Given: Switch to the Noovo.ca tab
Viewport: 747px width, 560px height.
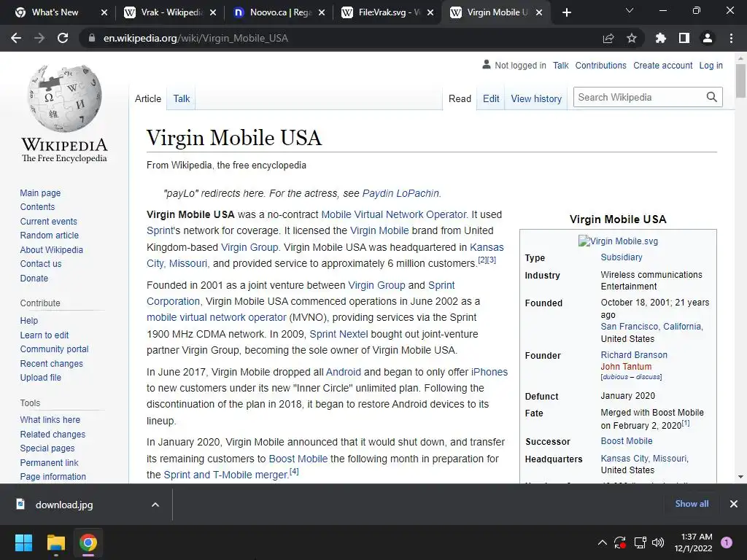Looking at the screenshot, I should (x=281, y=12).
